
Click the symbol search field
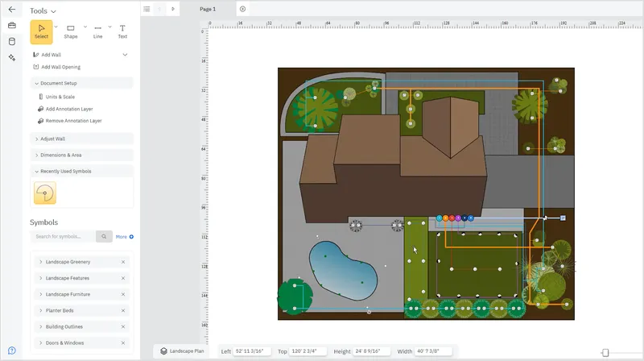click(63, 236)
